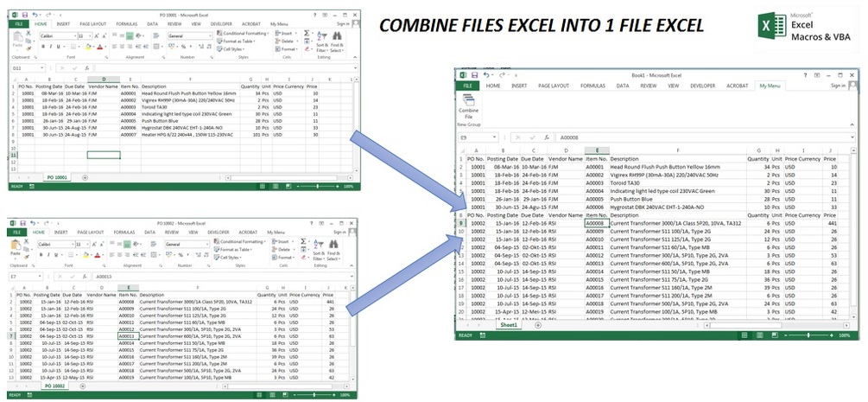Open Format cells dropdown in PO 10002
Viewport: 868px width, 402px height.
point(284,258)
